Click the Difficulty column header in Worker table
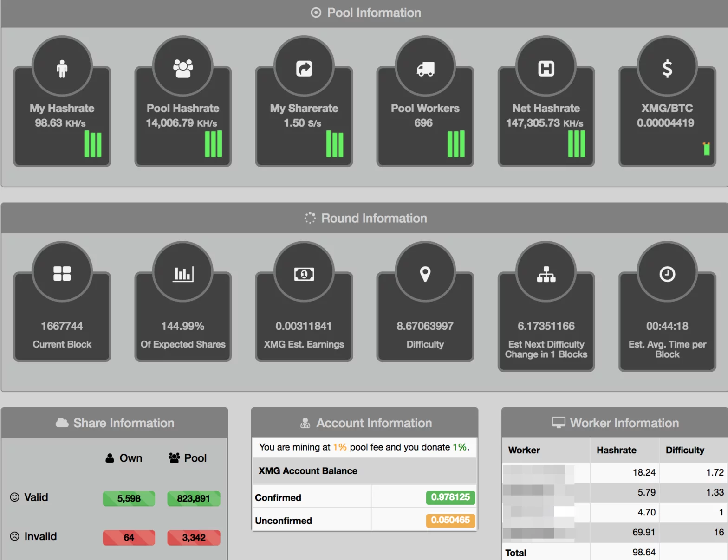This screenshot has height=560, width=728. pyautogui.click(x=685, y=450)
